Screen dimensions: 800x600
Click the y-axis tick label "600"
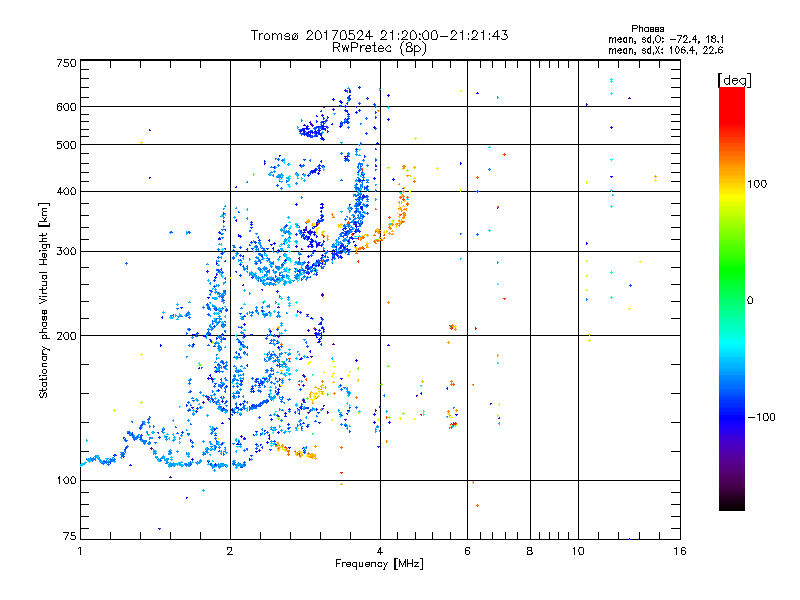point(67,107)
